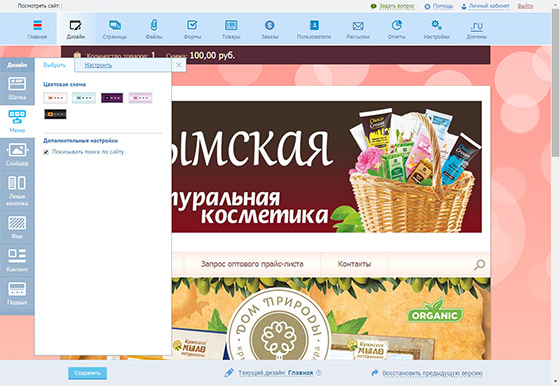Switch to the Выбрать tab

[54, 65]
